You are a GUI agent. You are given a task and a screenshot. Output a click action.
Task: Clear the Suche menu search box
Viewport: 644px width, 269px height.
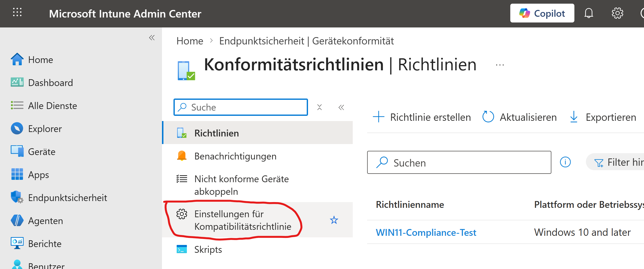pyautogui.click(x=320, y=107)
